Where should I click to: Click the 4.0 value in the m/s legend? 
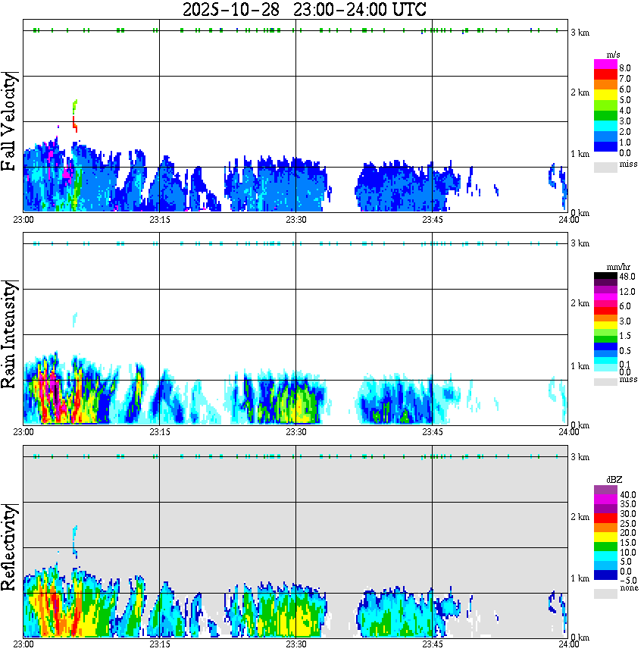[x=625, y=111]
